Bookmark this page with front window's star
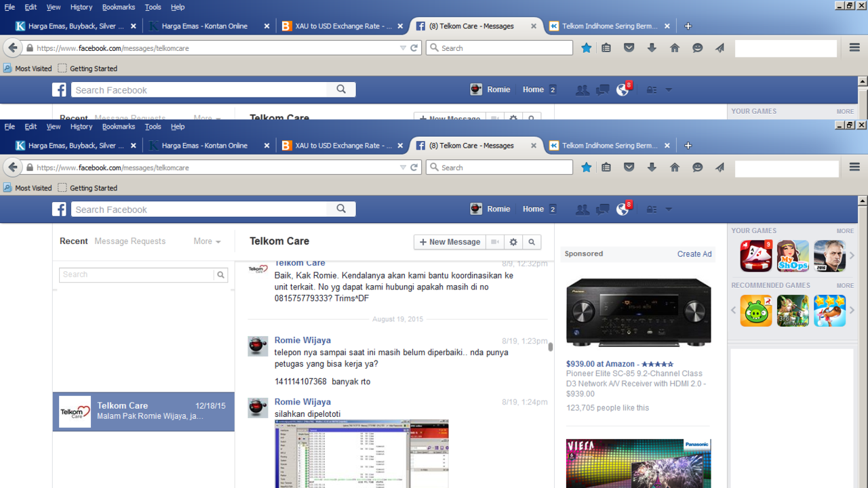 587,167
